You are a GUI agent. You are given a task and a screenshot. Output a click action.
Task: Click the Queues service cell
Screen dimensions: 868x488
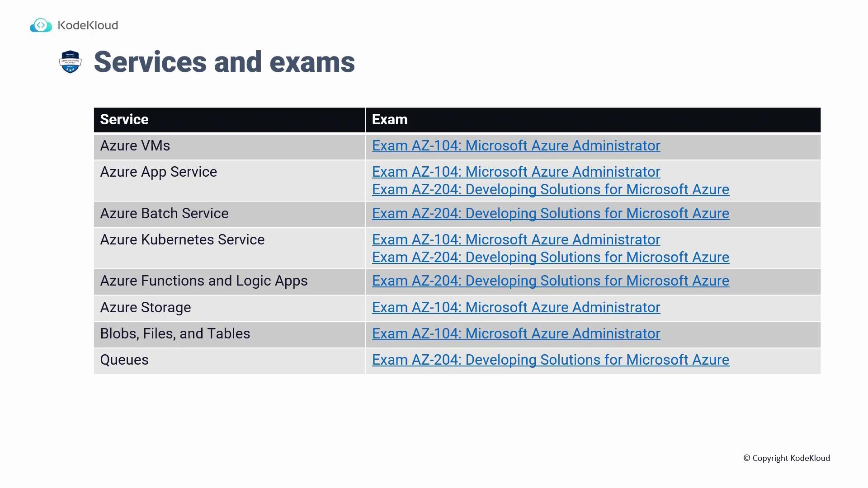pos(124,360)
